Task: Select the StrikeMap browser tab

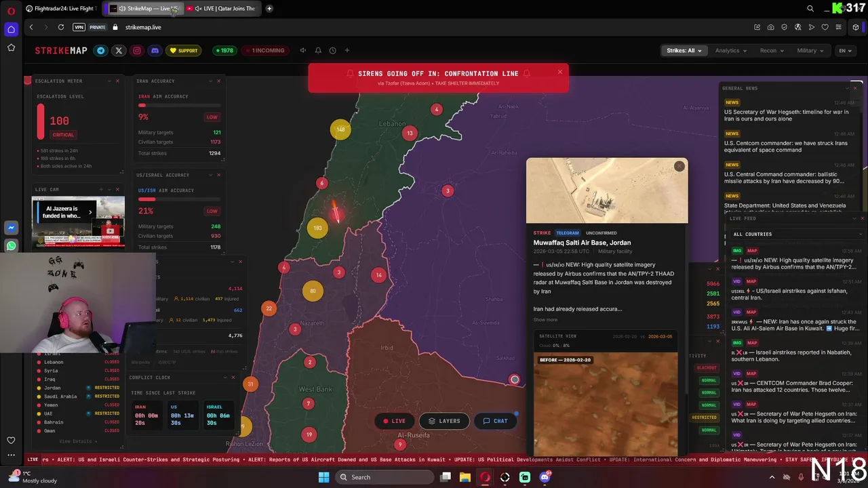Action: (x=144, y=9)
